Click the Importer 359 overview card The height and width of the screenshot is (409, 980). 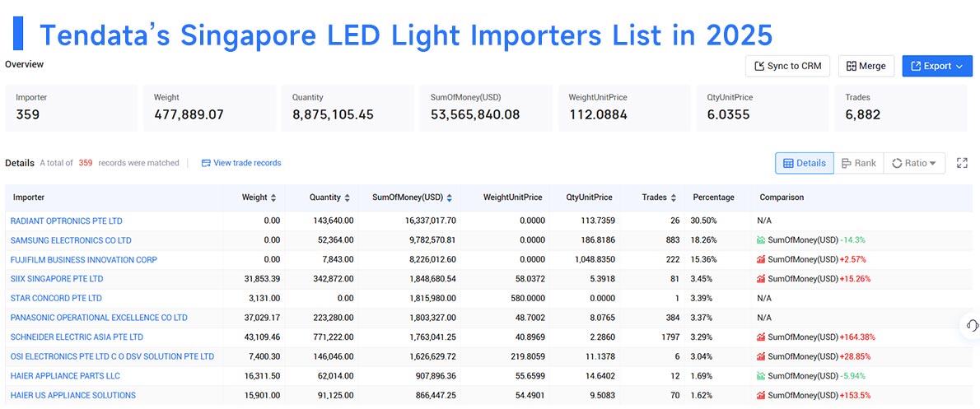click(x=72, y=108)
